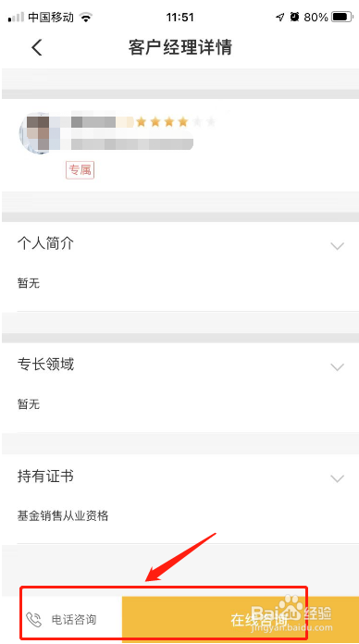
Task: Tap the yellow 在线咨询 button
Action: coord(241,619)
